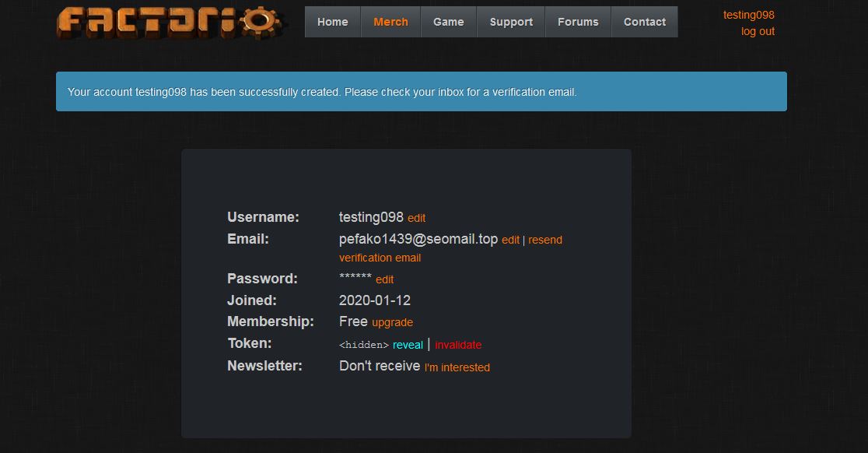
Task: Edit the email address
Action: 510,241
